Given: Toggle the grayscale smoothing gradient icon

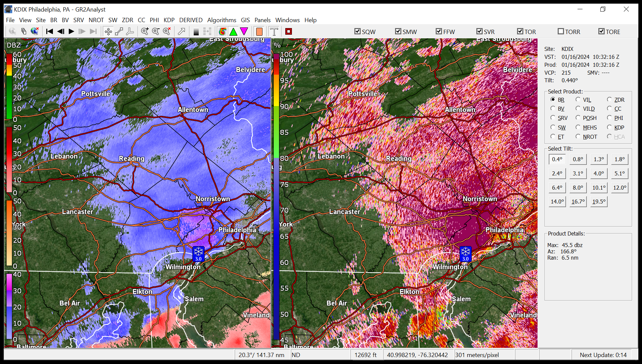Looking at the screenshot, I should (x=196, y=31).
